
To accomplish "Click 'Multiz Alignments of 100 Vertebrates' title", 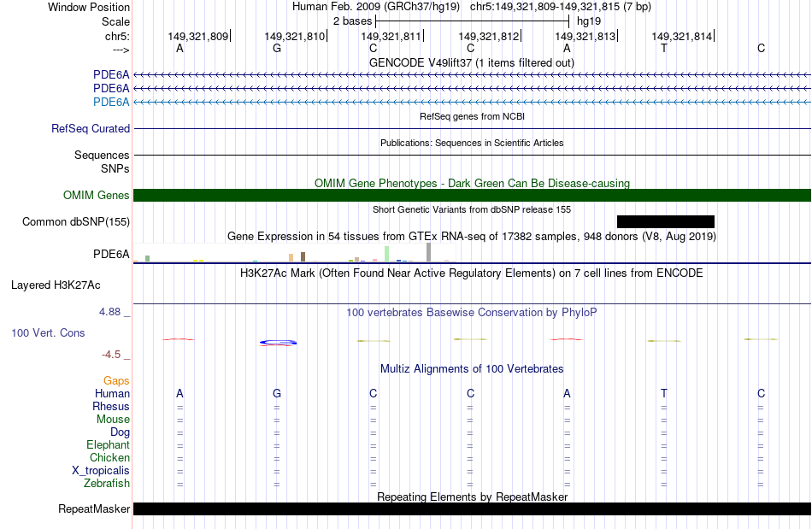I will (472, 369).
